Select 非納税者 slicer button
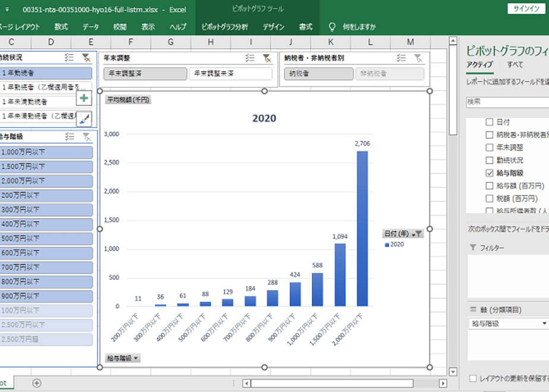The width and height of the screenshot is (549, 392). click(x=390, y=74)
